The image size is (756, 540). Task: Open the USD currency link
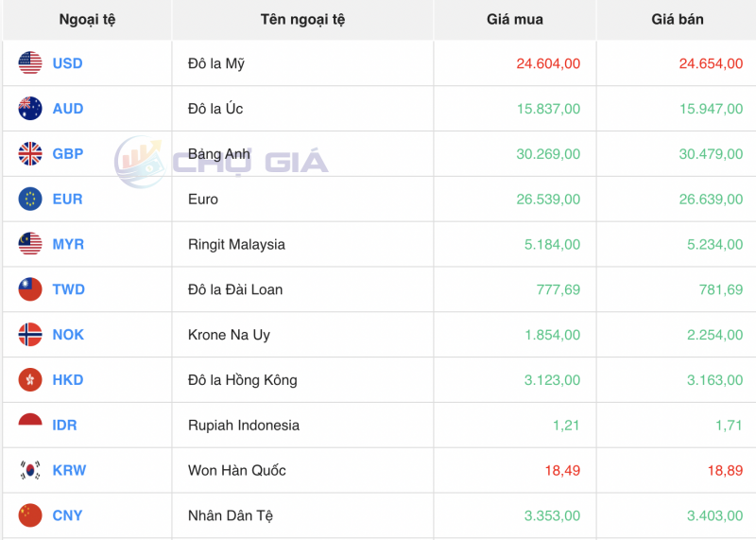coord(67,63)
